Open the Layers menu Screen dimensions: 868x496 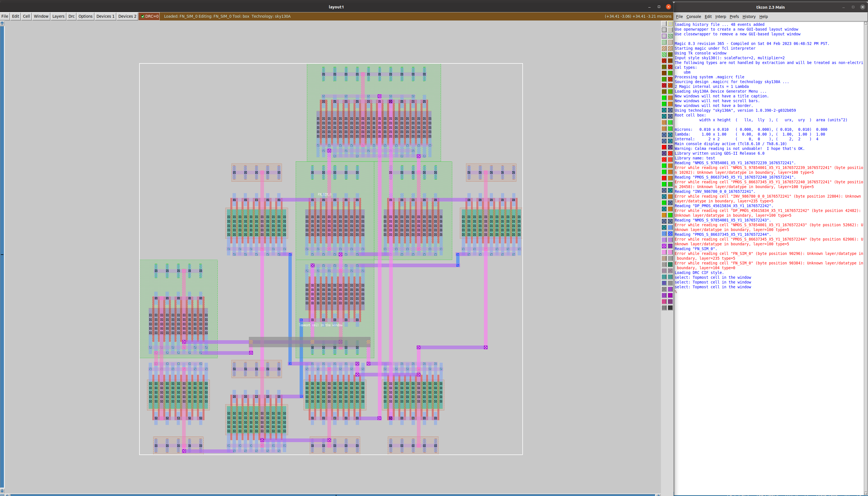[58, 16]
